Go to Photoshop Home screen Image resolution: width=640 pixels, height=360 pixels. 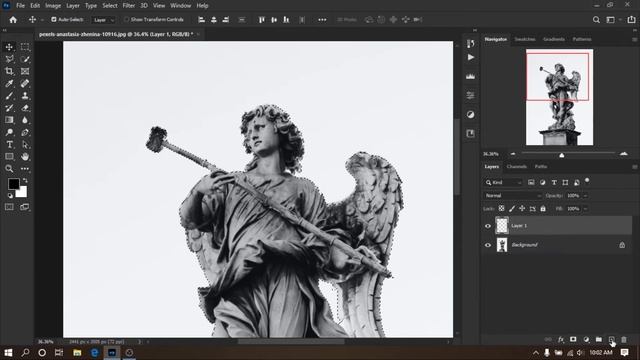point(13,20)
